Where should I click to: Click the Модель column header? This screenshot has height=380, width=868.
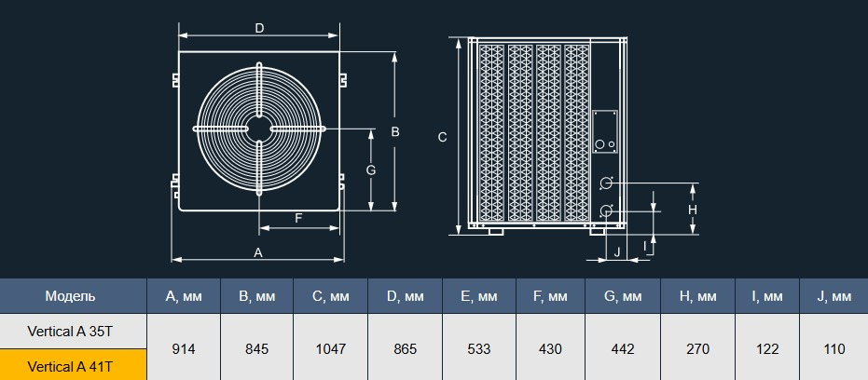[74, 296]
